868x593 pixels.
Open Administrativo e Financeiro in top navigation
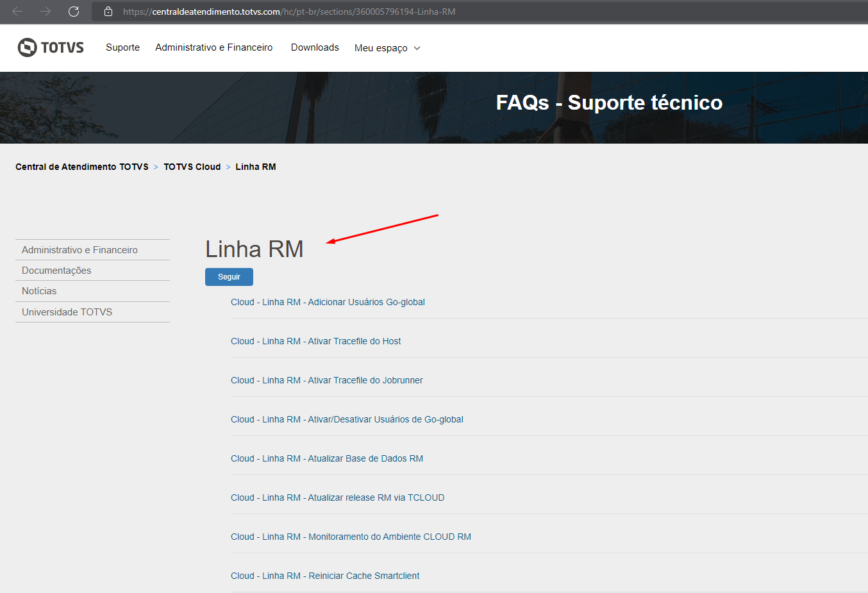pos(213,47)
